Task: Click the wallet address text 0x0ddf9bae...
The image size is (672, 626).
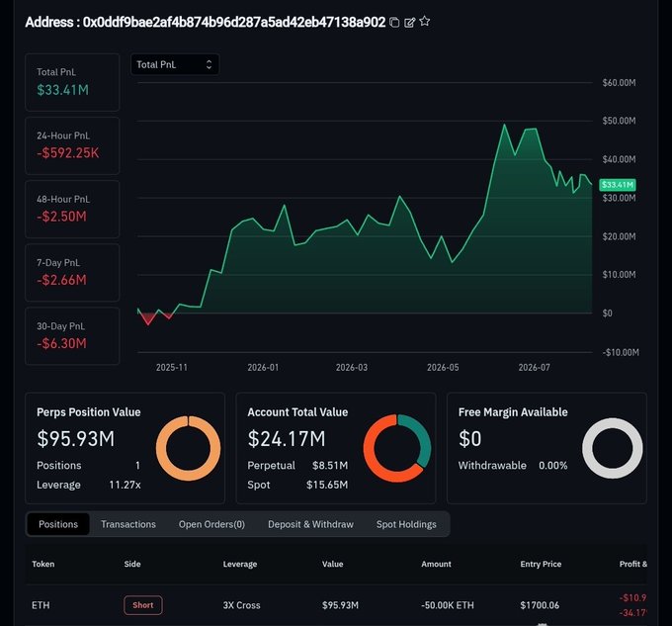Action: click(x=234, y=22)
